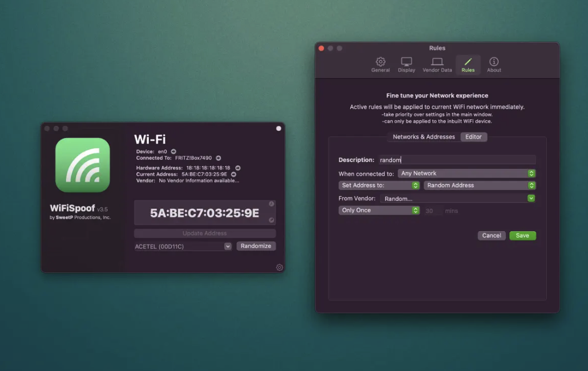
Task: Open the Any Network dropdown
Action: click(x=466, y=174)
